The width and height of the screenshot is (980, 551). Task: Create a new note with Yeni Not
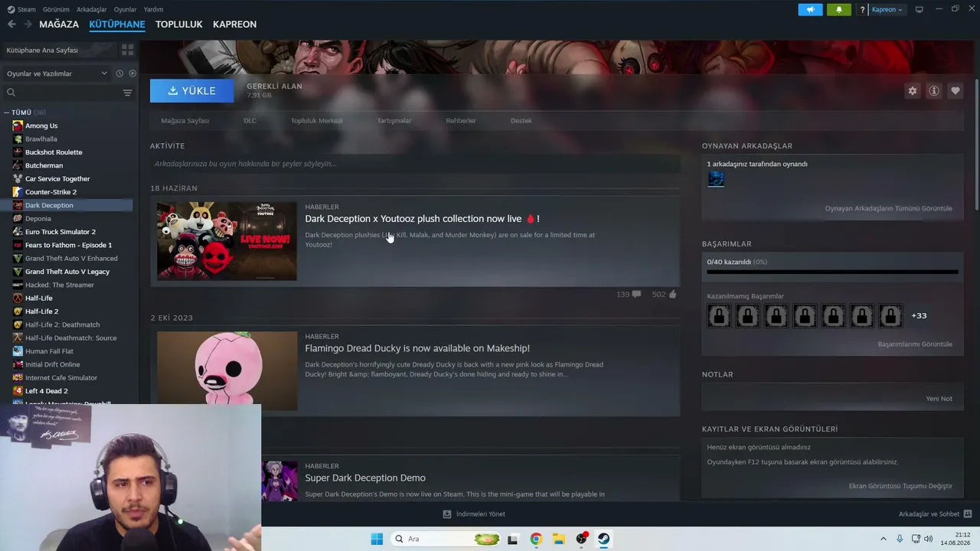click(939, 399)
